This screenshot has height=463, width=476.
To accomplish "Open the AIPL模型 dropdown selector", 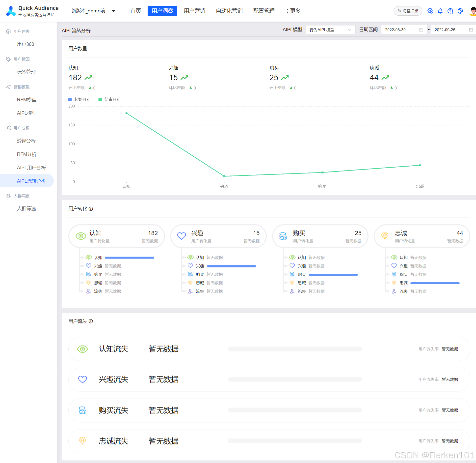I will tap(330, 30).
